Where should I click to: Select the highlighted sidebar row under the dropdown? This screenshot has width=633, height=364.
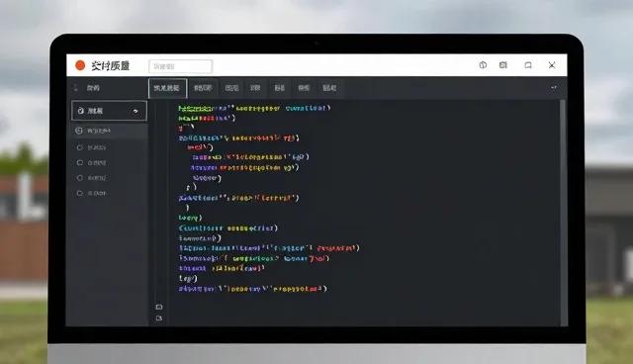tap(109, 131)
